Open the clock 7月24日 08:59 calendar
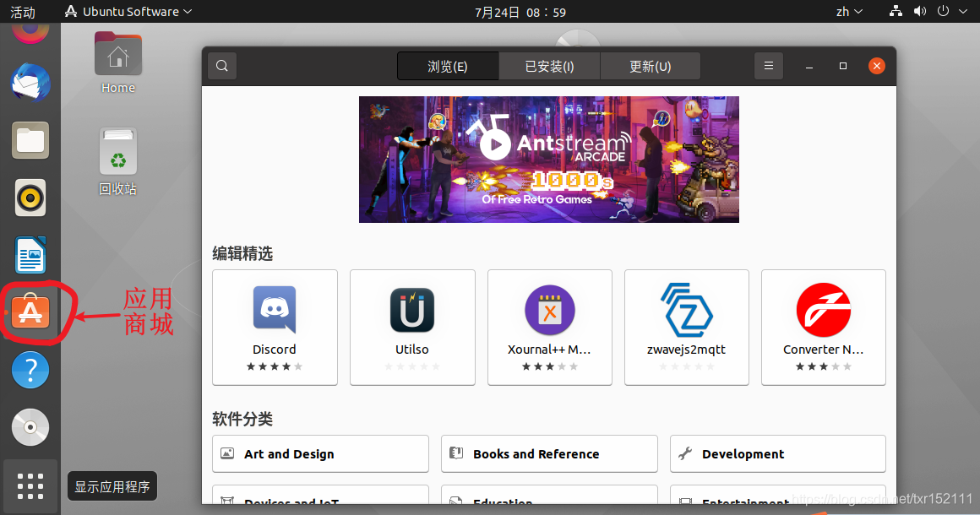The height and width of the screenshot is (515, 980). click(x=520, y=12)
